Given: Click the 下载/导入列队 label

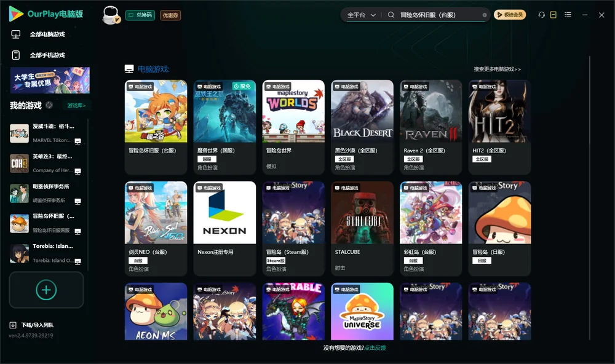Looking at the screenshot, I should tap(38, 325).
